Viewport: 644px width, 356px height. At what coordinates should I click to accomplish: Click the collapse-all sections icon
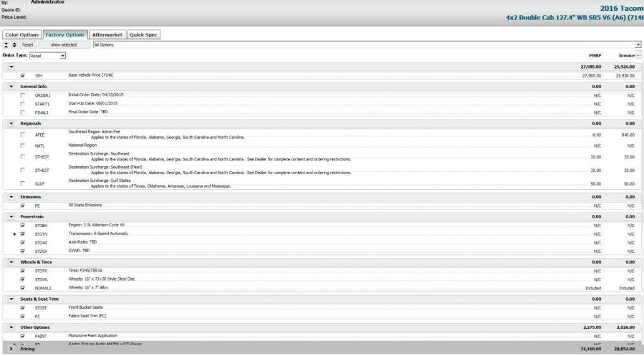(6, 45)
